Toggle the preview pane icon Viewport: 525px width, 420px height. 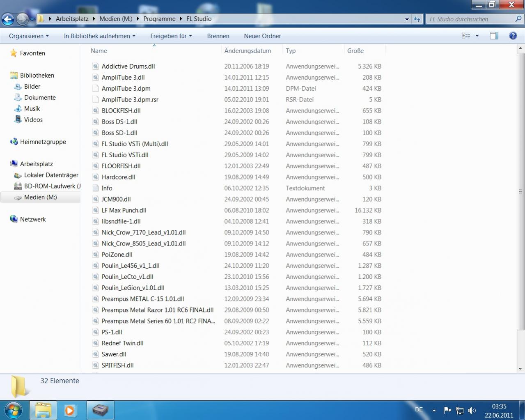[494, 36]
